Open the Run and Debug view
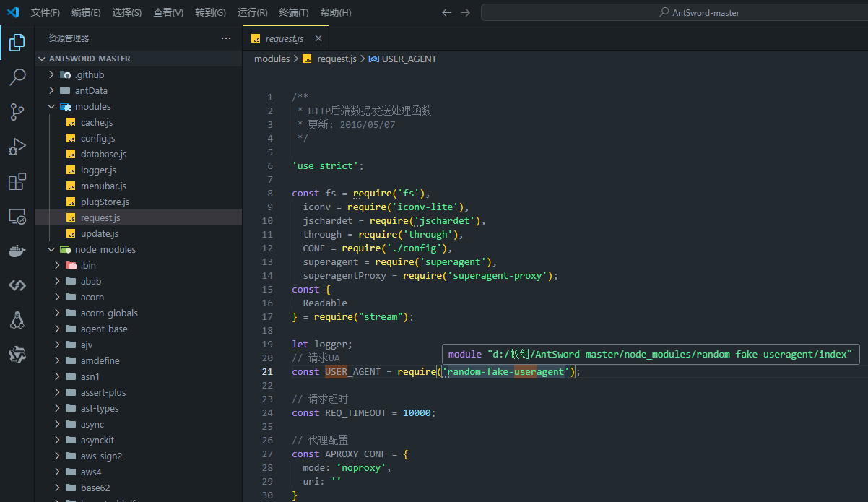868x502 pixels. tap(17, 147)
